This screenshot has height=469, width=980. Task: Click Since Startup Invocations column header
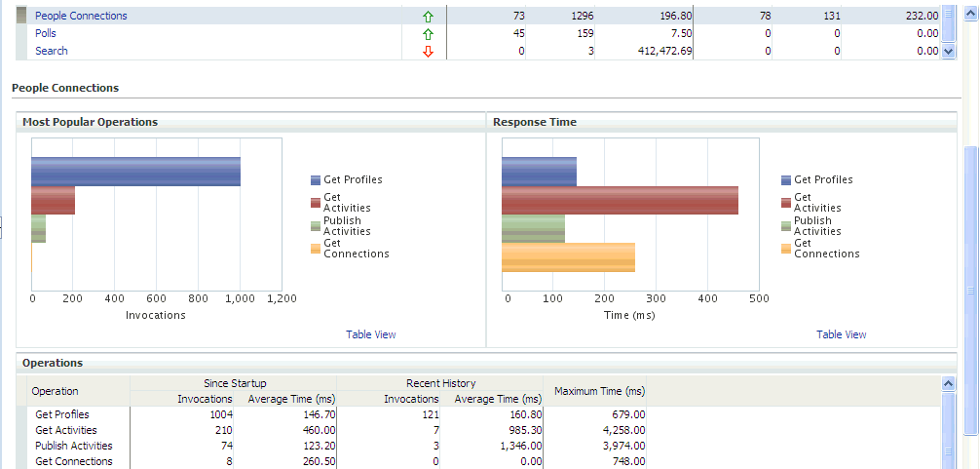pyautogui.click(x=205, y=399)
